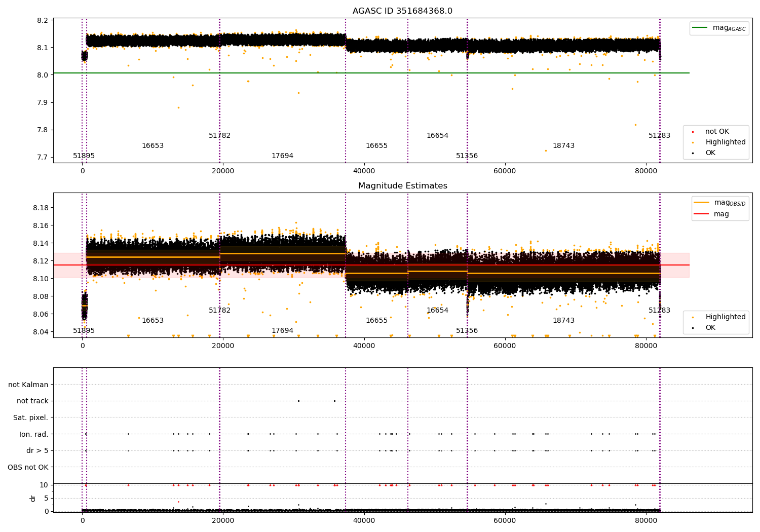Click x-axis tick 20000 below the bottom panel

click(x=223, y=520)
